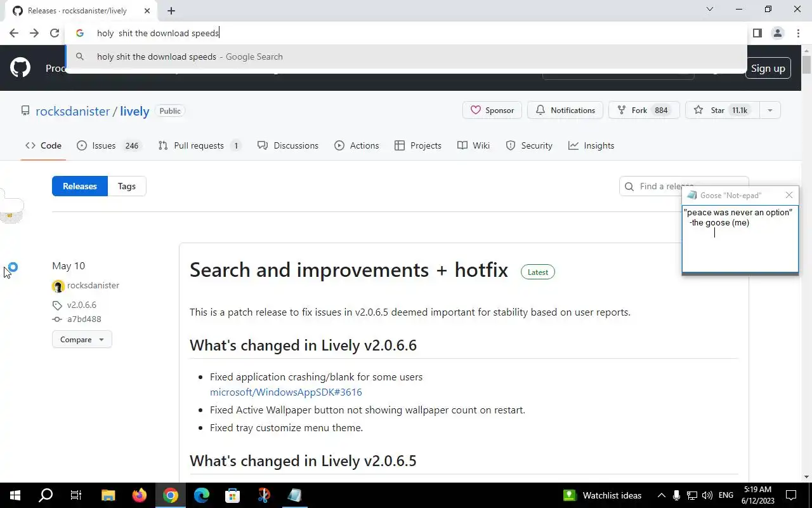Show hidden tray icons chevron

[x=661, y=495]
